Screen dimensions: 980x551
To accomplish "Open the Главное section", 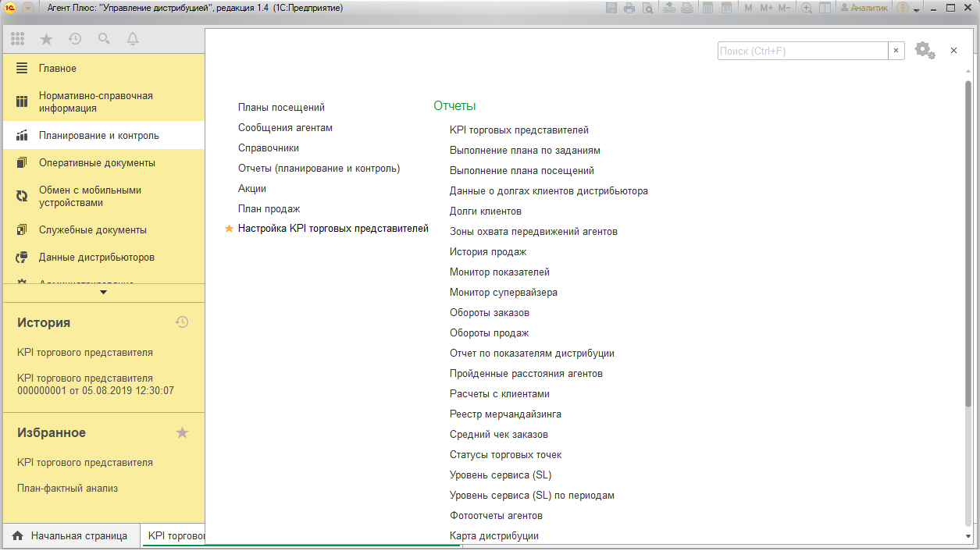I will click(x=104, y=68).
